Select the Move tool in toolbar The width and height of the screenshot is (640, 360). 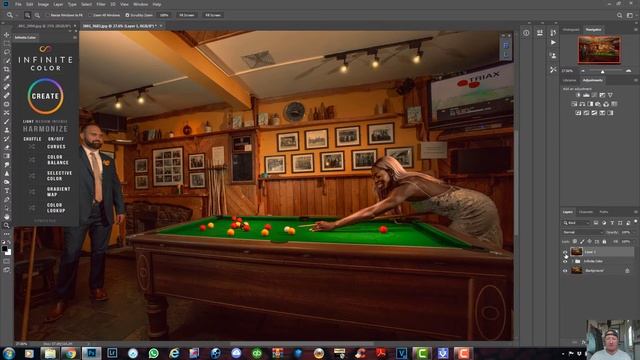7,35
